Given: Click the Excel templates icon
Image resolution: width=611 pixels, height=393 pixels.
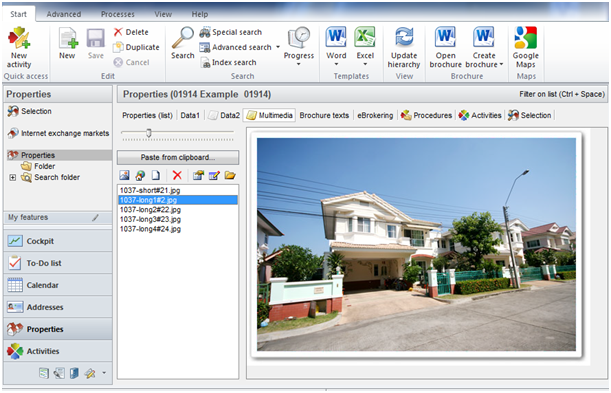Looking at the screenshot, I should tap(365, 38).
